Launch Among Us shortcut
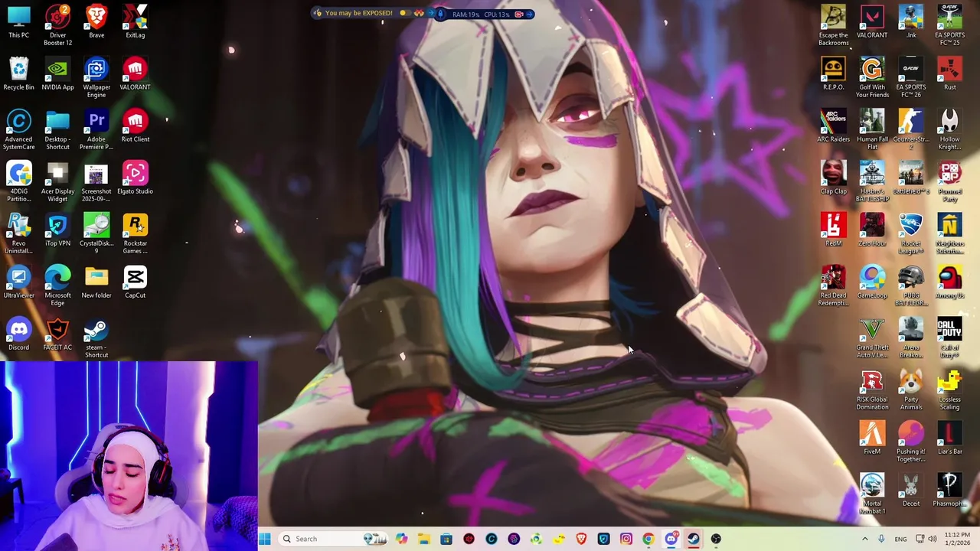The height and width of the screenshot is (551, 980). click(949, 282)
